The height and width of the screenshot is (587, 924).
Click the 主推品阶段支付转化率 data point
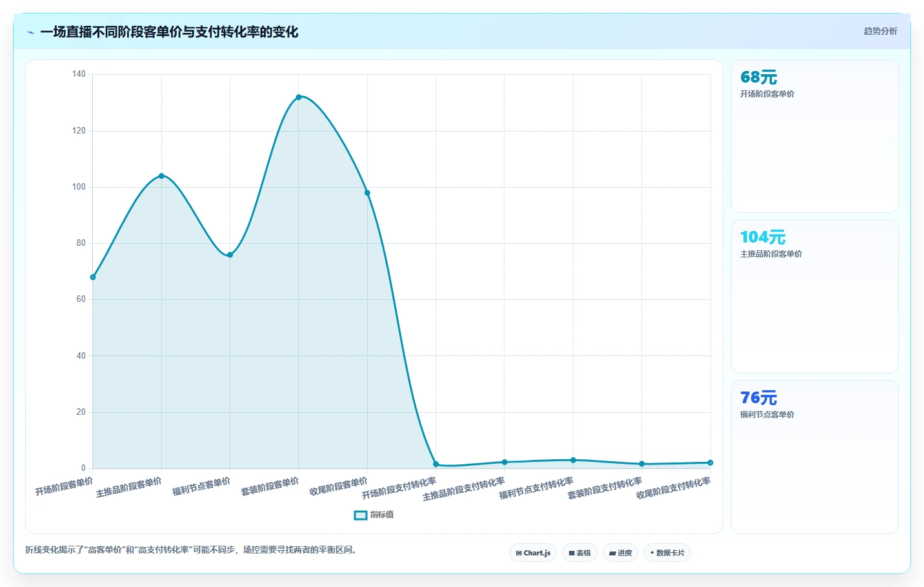pyautogui.click(x=505, y=462)
